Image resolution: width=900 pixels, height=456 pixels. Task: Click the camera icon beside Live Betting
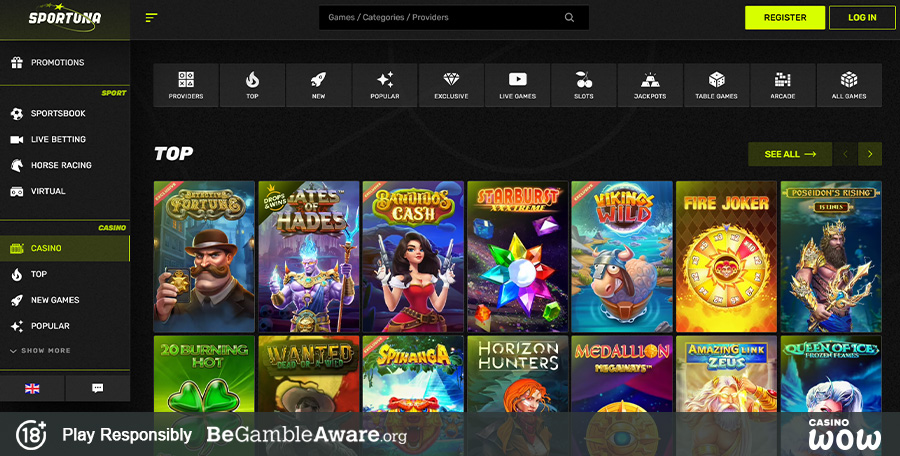tap(17, 140)
